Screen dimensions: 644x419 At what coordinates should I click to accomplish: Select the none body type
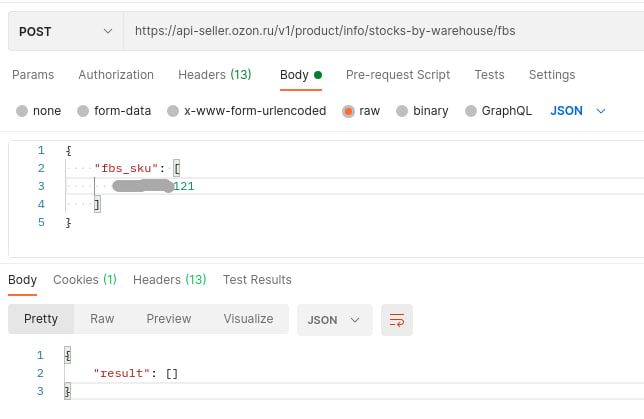pyautogui.click(x=38, y=111)
